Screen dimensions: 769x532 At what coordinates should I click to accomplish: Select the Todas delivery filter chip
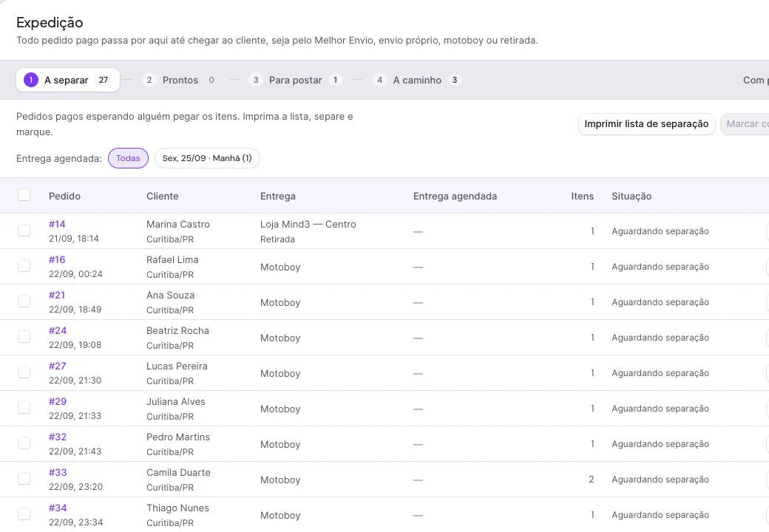click(128, 158)
